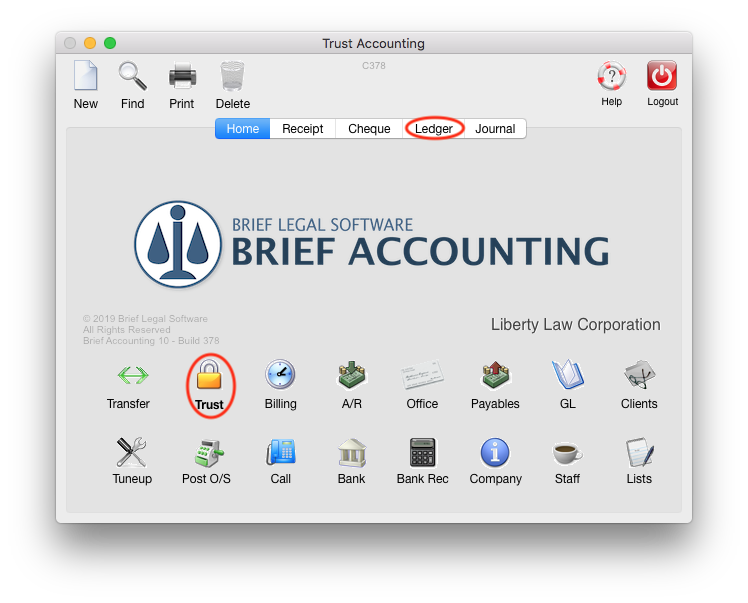Click the yellow minimize window button
The width and height of the screenshot is (748, 603).
[90, 43]
